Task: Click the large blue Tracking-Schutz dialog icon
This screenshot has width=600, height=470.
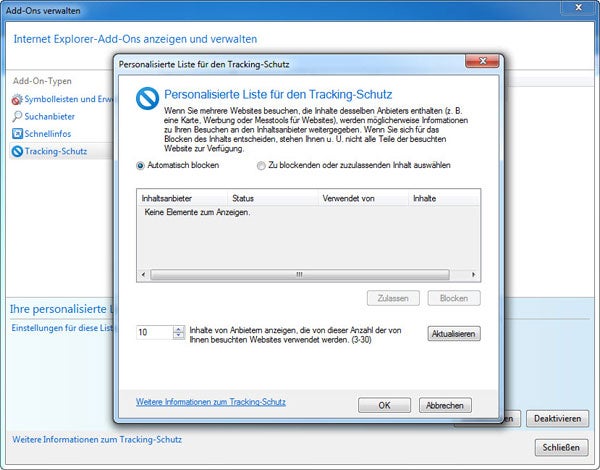Action: (147, 98)
